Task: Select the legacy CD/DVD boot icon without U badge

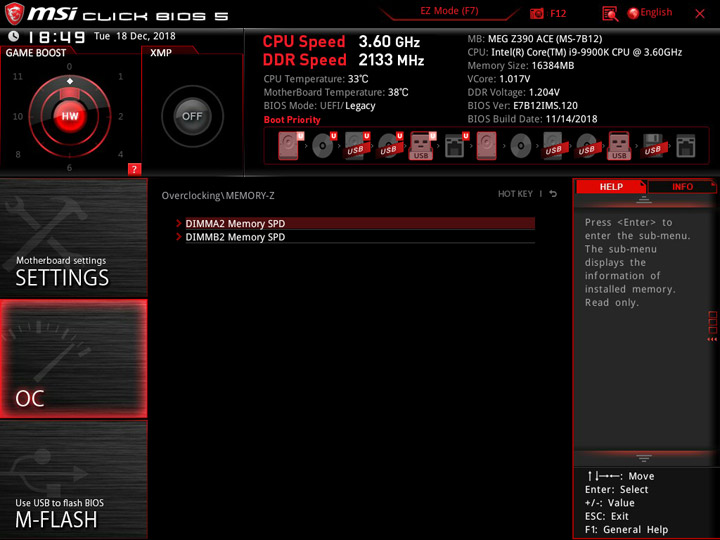Action: click(x=520, y=146)
